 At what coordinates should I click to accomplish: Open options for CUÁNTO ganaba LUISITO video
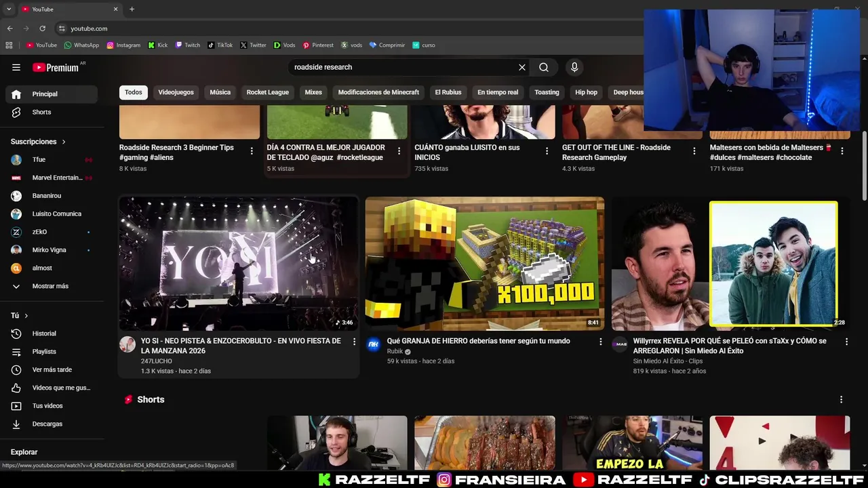547,151
